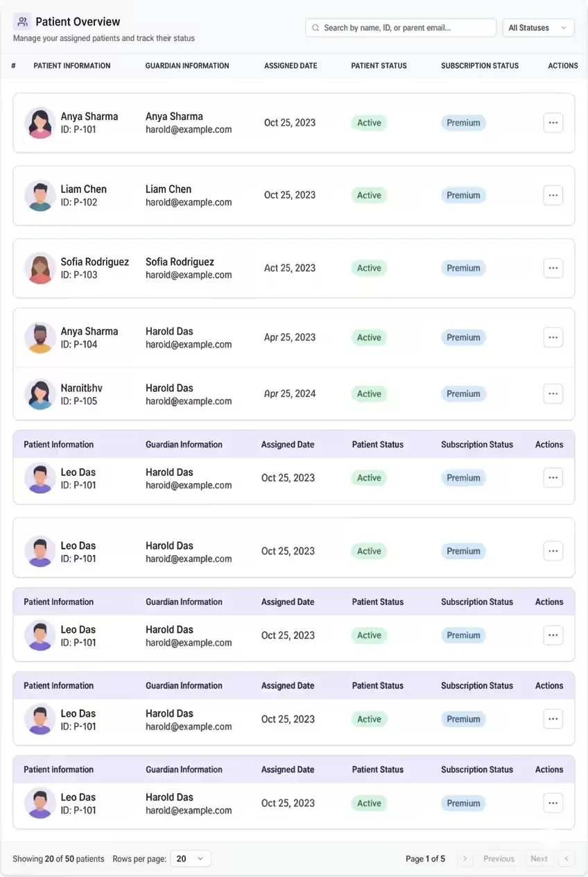Sort by the ASSIGNED DATE column header

coord(291,66)
